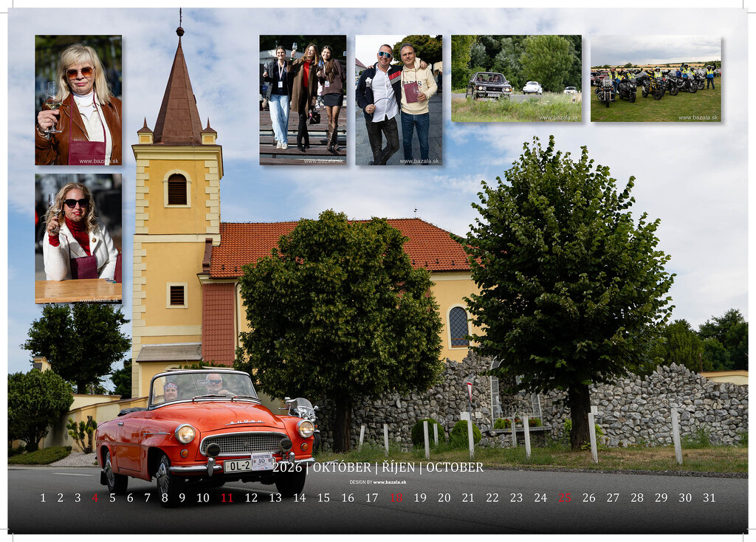Open the blonde woman in brown jacket photo
Image resolution: width=756 pixels, height=542 pixels.
(78, 100)
